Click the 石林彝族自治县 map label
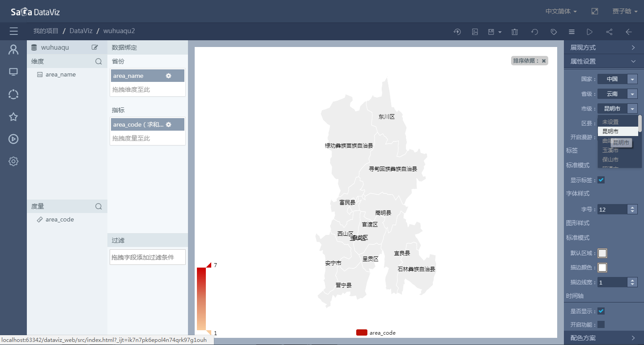The height and width of the screenshot is (345, 644). [x=416, y=269]
